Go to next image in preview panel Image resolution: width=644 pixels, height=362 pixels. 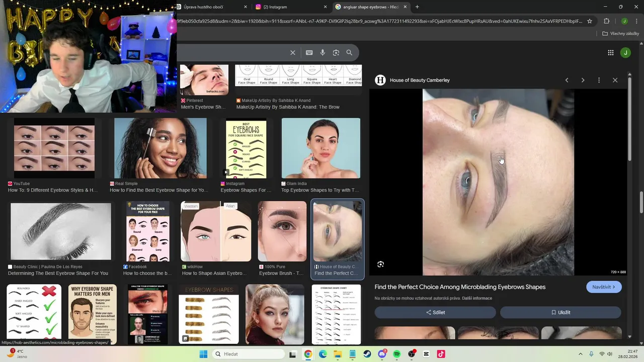(583, 80)
